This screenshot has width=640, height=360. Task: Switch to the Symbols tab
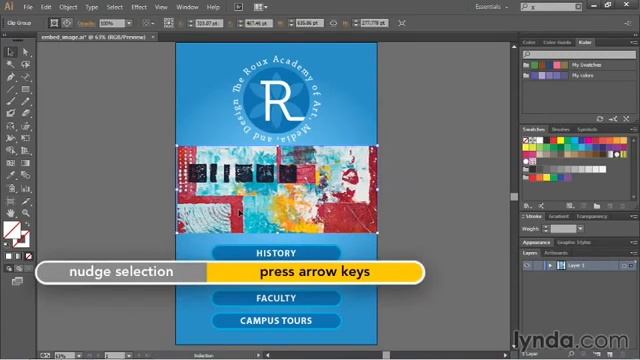coord(587,129)
